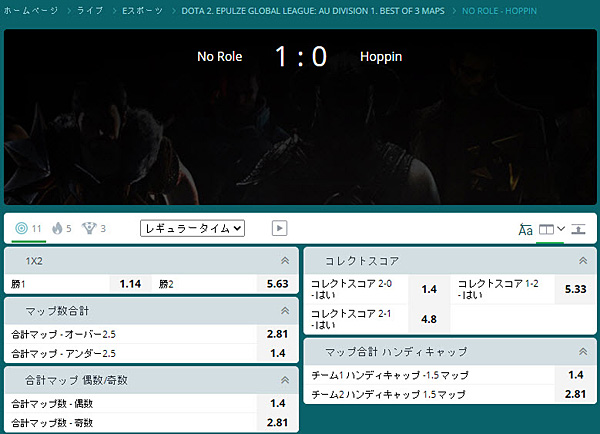Click the 勝2 outcome label
Screen dimensions: 600x434
point(166,284)
